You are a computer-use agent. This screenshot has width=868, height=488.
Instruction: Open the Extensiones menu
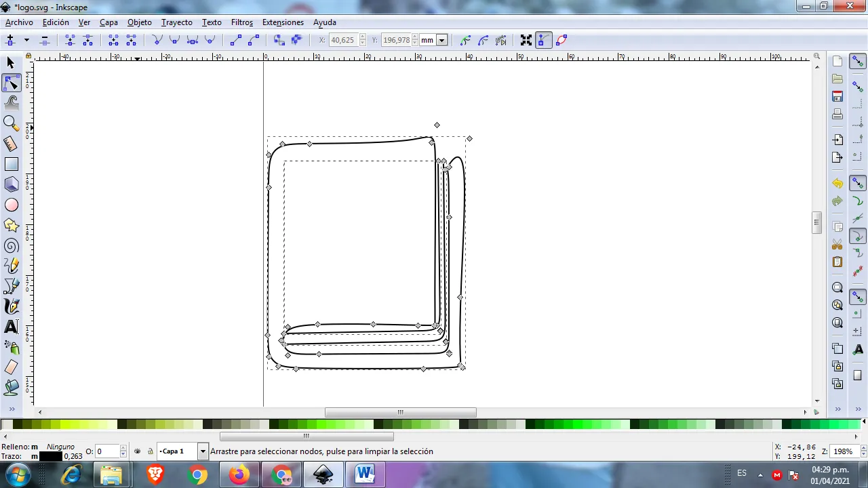[x=283, y=22]
